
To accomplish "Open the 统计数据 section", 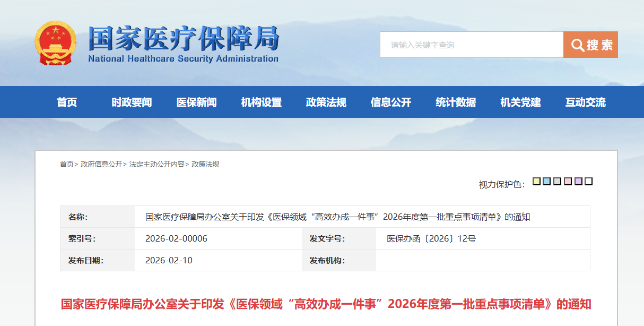I will pyautogui.click(x=455, y=102).
